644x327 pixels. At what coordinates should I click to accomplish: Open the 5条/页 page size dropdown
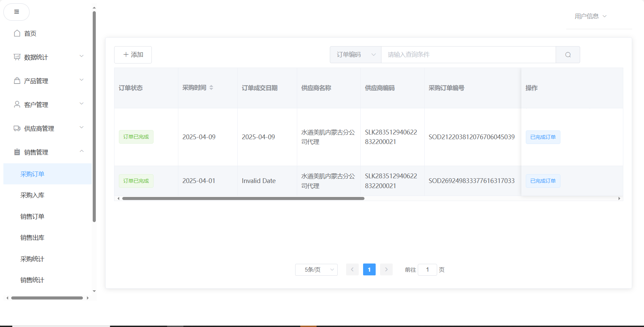(316, 270)
